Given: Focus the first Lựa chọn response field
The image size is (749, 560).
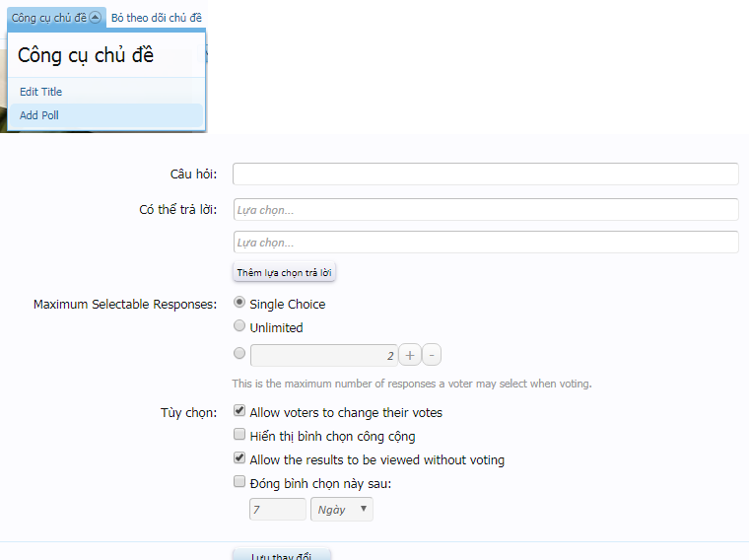Looking at the screenshot, I should 485,210.
